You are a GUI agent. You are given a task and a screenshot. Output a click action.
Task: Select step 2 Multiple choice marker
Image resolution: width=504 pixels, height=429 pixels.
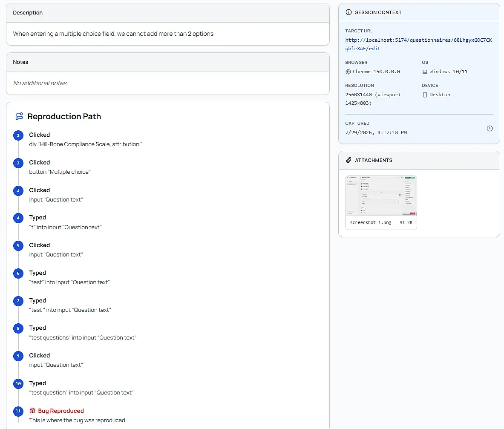click(18, 163)
